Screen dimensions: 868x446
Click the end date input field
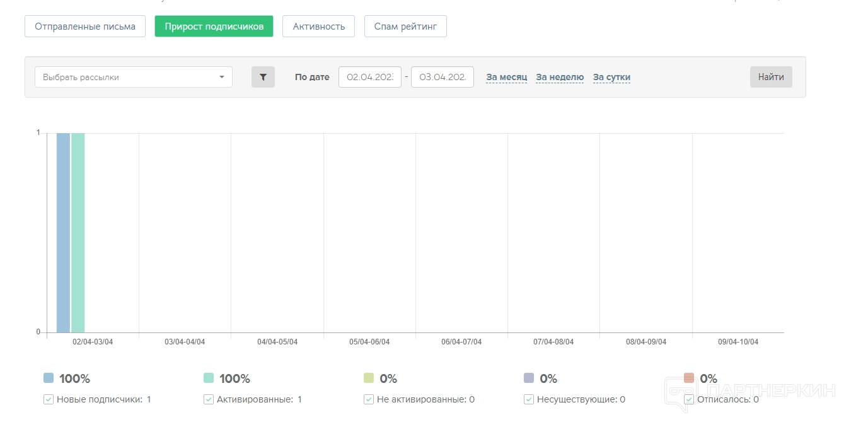(442, 77)
